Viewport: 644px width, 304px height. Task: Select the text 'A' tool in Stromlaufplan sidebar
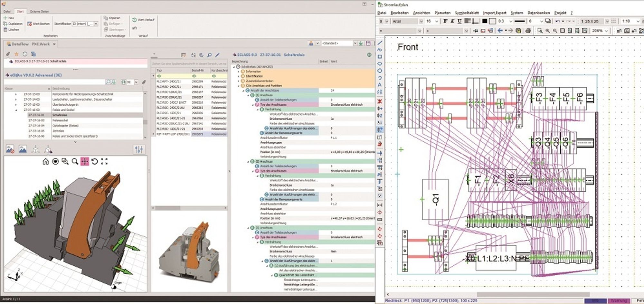tap(380, 85)
